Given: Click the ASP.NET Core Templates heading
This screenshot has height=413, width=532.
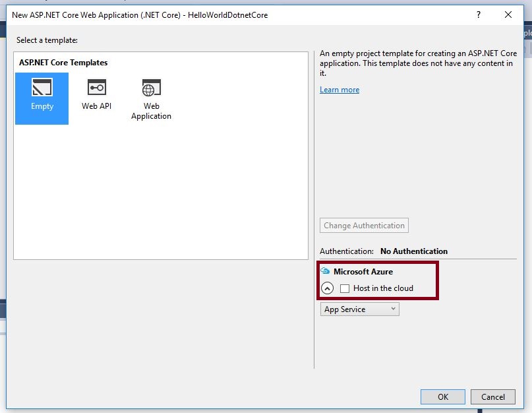Looking at the screenshot, I should pyautogui.click(x=63, y=63).
